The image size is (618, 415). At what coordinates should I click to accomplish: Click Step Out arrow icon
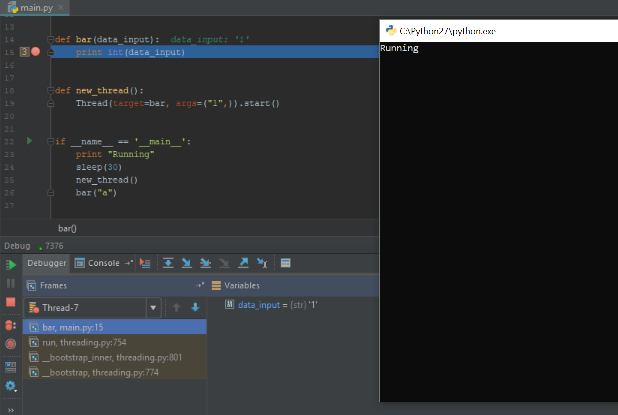[x=243, y=263]
